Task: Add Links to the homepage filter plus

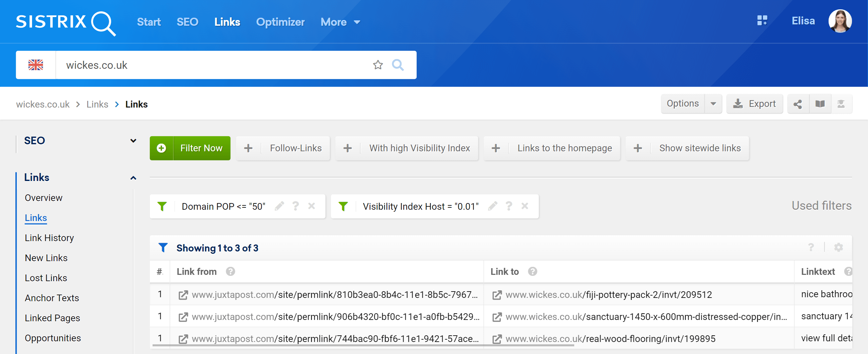Action: coord(496,148)
